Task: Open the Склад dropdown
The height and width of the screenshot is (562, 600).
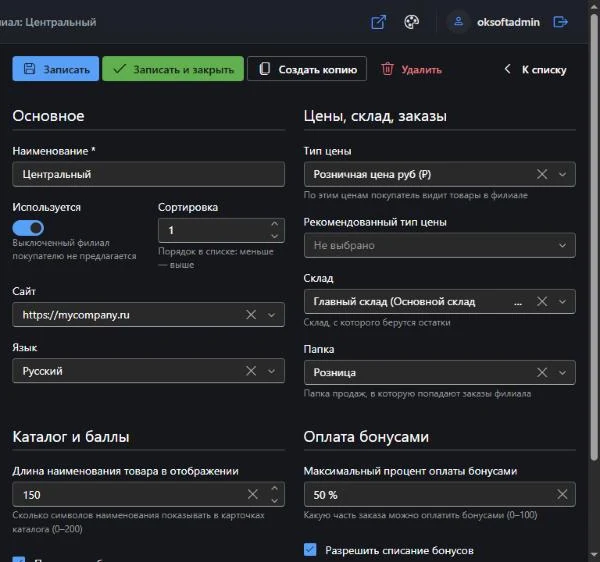Action: [x=562, y=302]
